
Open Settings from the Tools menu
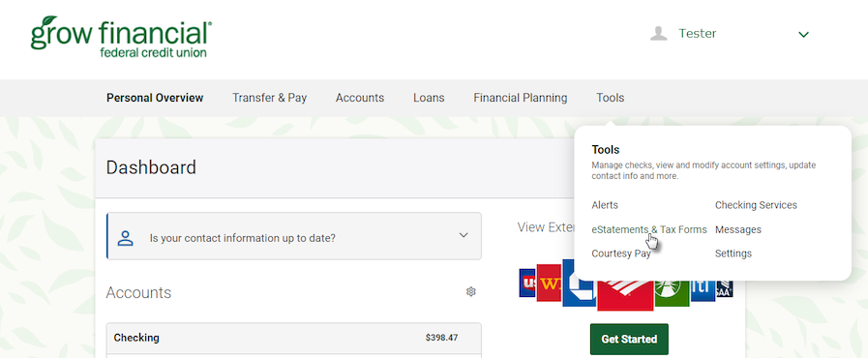[x=733, y=254]
